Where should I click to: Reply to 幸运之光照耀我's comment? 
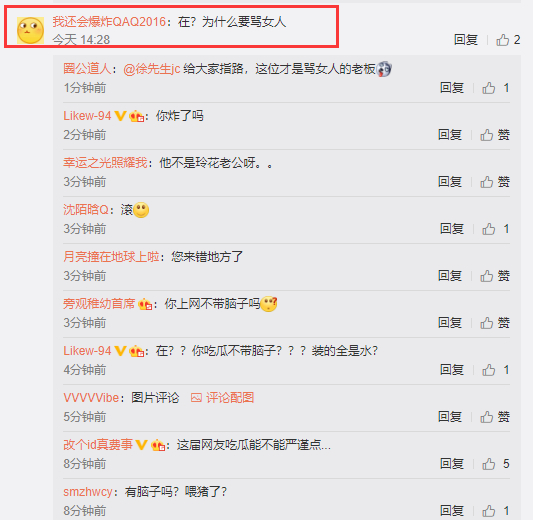tap(450, 182)
